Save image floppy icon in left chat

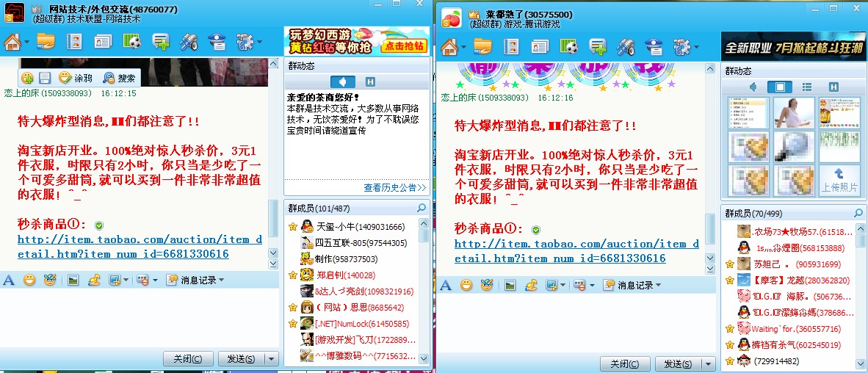click(44, 78)
